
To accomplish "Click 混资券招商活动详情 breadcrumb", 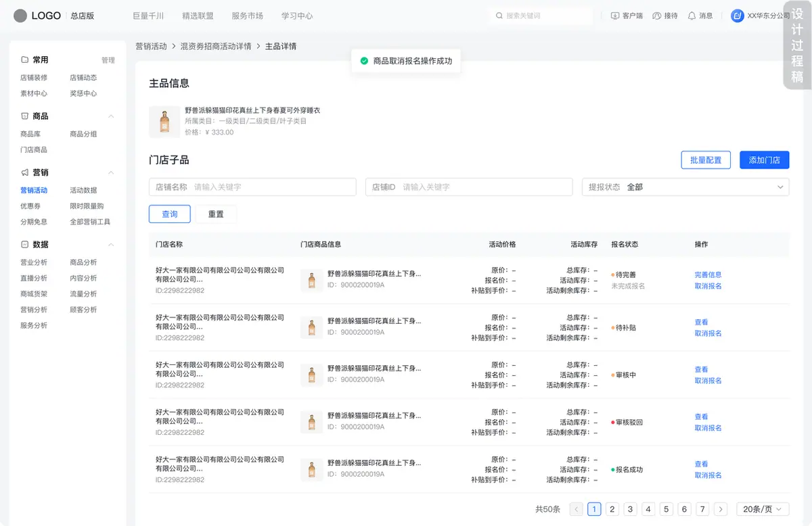I will coord(216,46).
